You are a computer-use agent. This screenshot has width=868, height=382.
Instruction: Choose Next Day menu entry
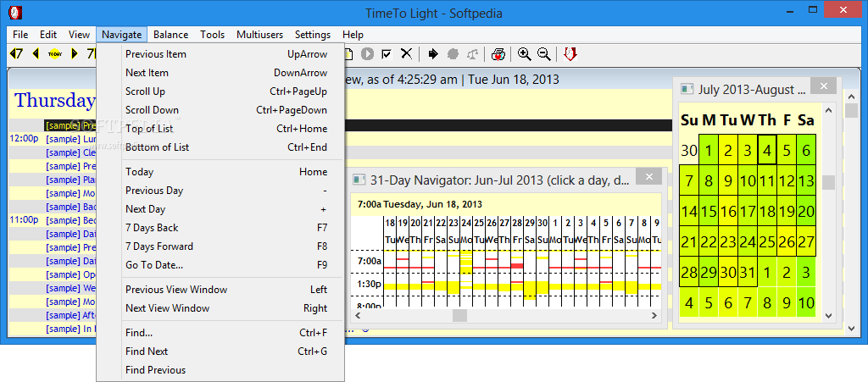(220, 209)
